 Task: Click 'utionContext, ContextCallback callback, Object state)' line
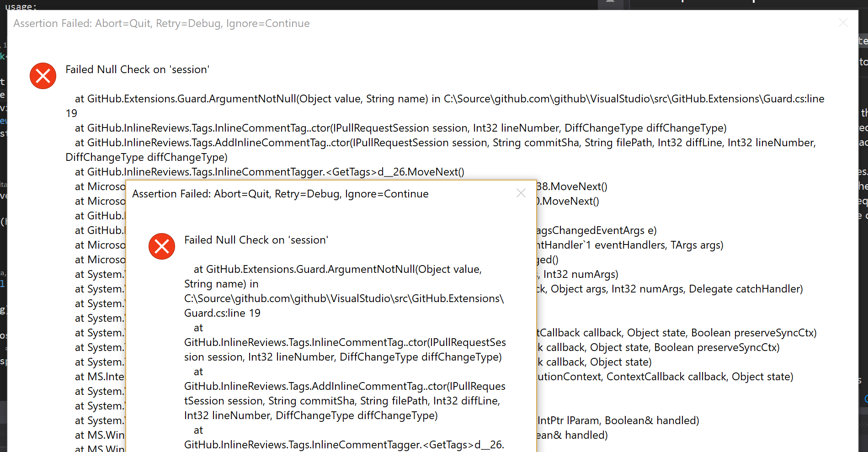666,377
